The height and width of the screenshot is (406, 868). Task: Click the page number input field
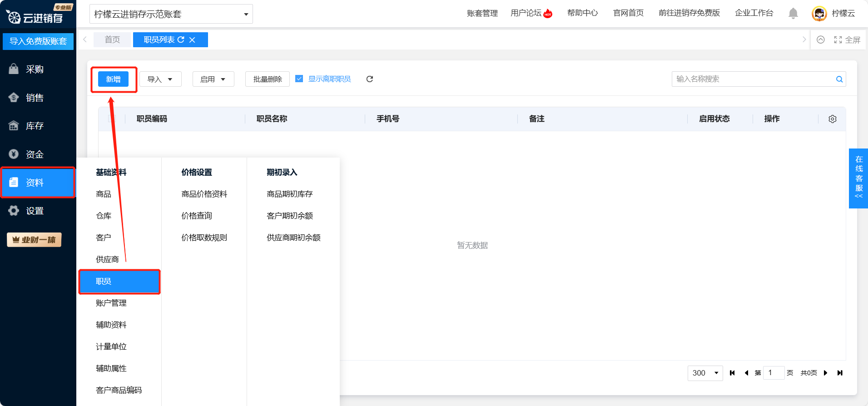tap(774, 373)
